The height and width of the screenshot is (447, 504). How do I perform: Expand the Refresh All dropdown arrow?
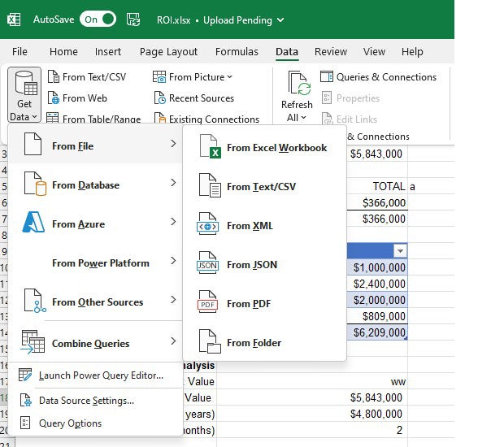coord(303,118)
